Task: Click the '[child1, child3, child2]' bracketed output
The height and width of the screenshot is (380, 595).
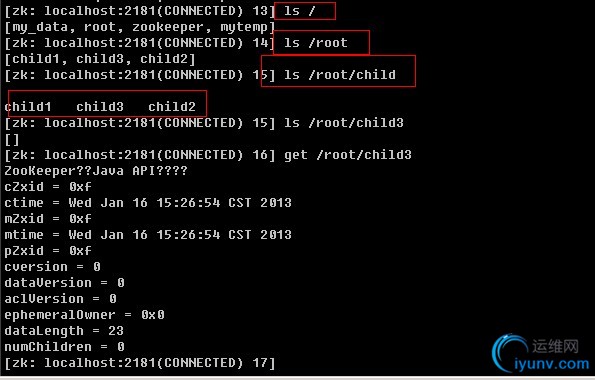Action: [x=100, y=58]
